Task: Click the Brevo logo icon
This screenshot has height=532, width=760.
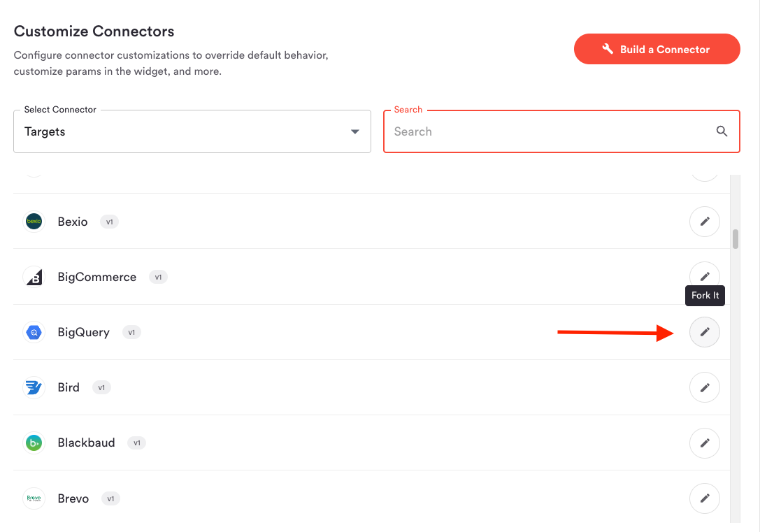Action: 34,498
